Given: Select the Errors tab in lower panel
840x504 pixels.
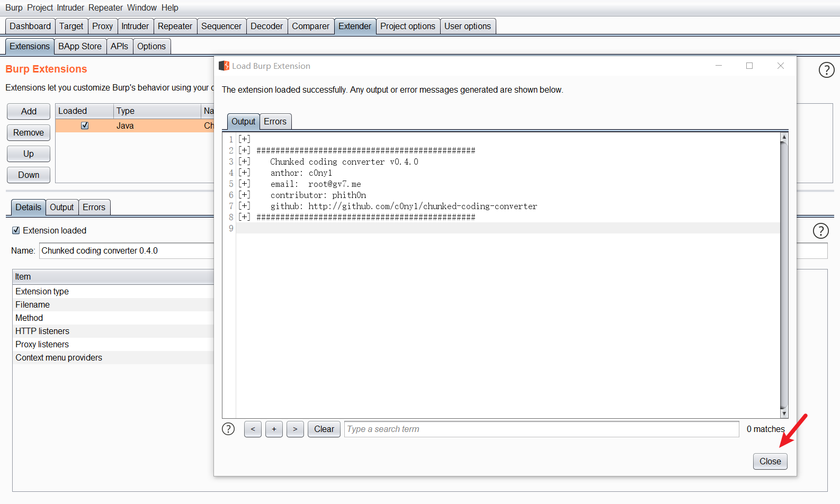Looking at the screenshot, I should pos(94,207).
